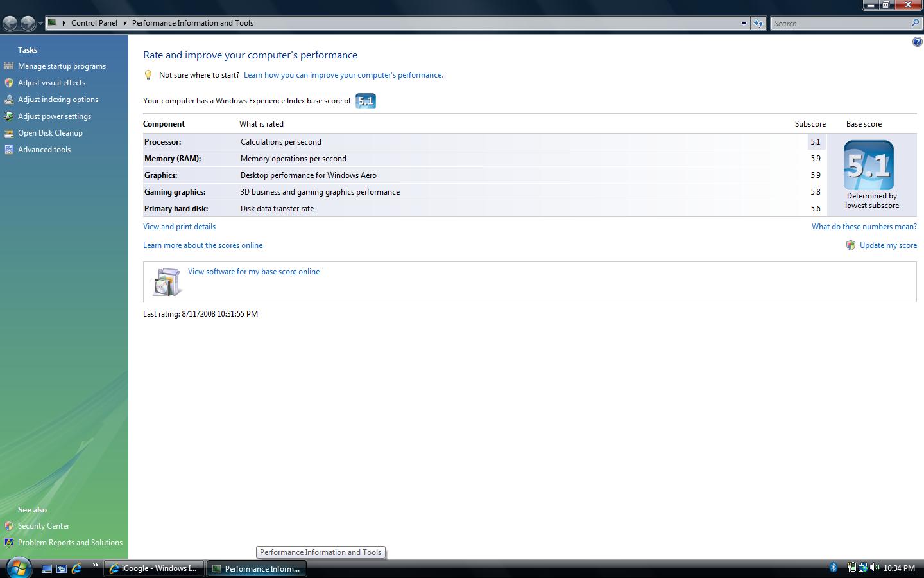
Task: Click the Forward arrow navigation button
Action: point(28,24)
